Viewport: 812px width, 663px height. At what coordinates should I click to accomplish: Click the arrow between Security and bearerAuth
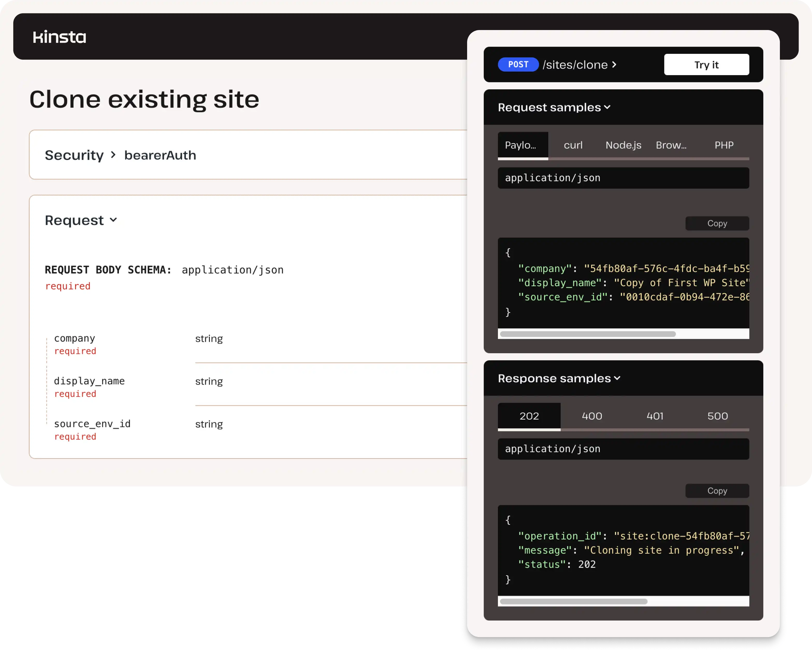(x=113, y=155)
